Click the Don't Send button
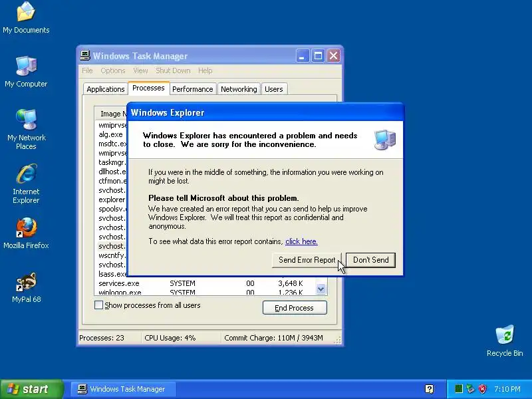 [371, 260]
